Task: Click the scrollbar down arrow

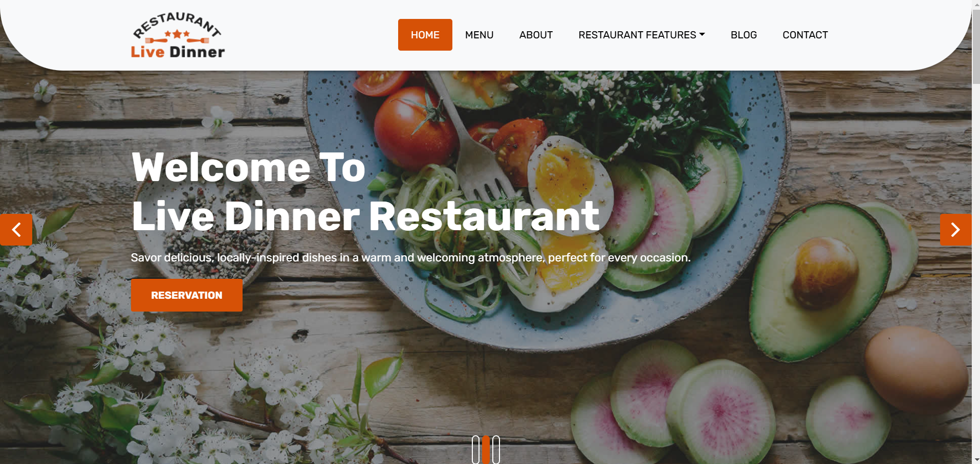Action: [x=976, y=460]
